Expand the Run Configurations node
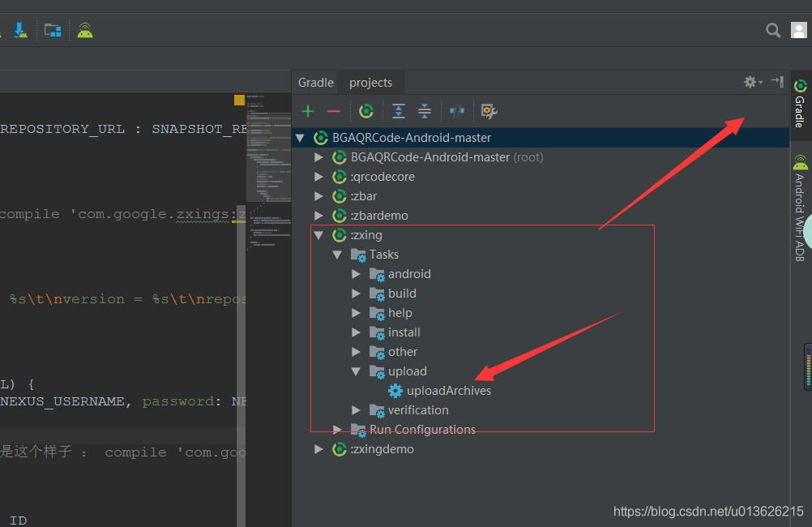Screen dimensions: 812x527 (338, 430)
